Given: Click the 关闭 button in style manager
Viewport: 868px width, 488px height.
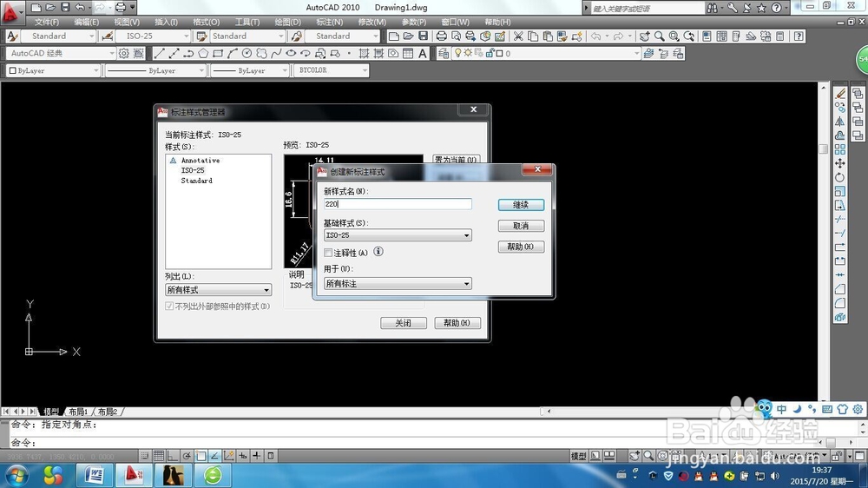Looking at the screenshot, I should click(404, 323).
